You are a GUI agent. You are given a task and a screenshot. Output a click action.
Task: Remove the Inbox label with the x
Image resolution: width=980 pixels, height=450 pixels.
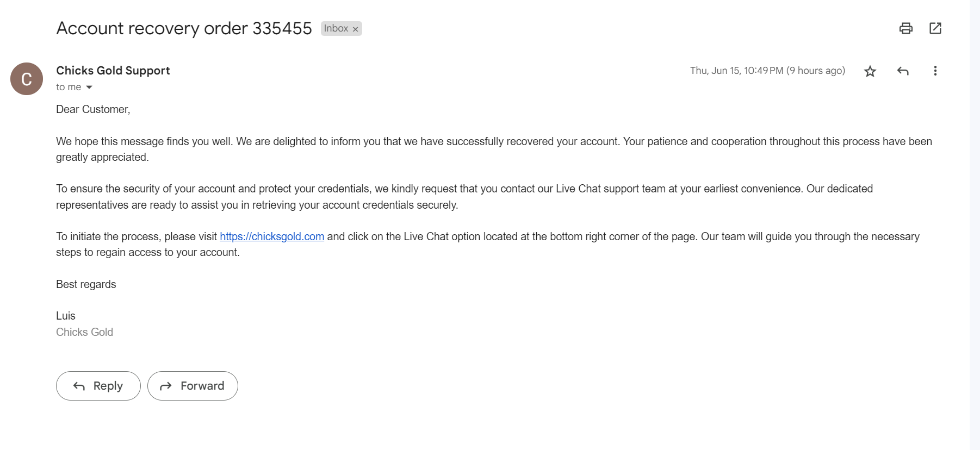point(355,29)
